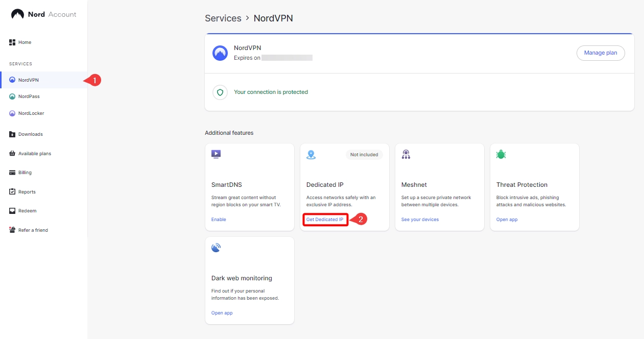The image size is (644, 339).
Task: Click the SmartDNS monitor icon
Action: pyautogui.click(x=216, y=154)
